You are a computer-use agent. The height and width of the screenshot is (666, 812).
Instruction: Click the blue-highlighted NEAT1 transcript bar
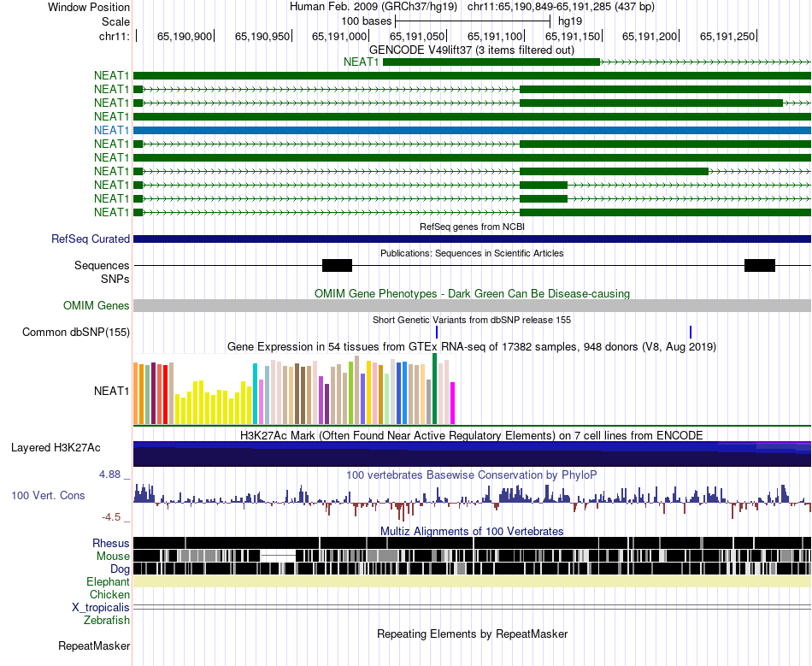point(472,130)
